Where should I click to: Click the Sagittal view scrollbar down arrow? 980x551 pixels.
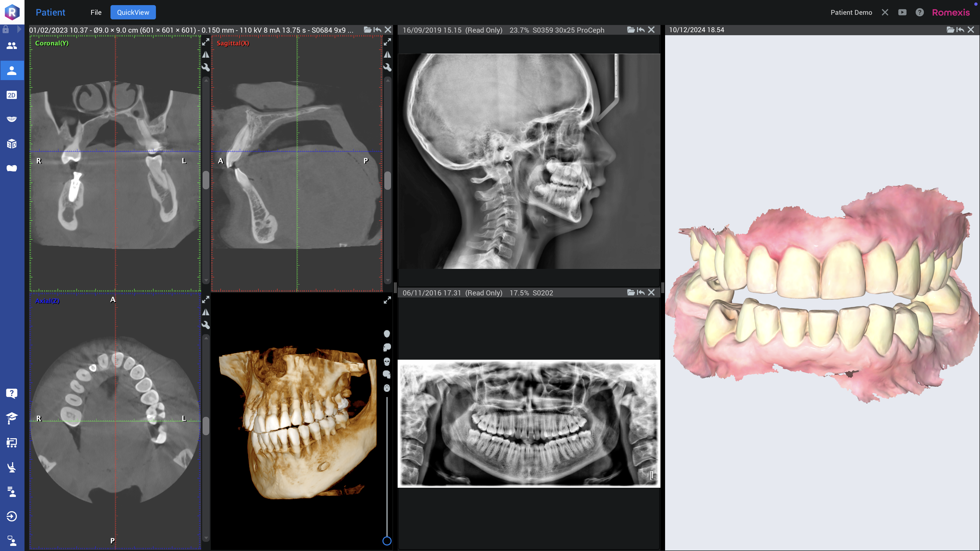click(388, 281)
